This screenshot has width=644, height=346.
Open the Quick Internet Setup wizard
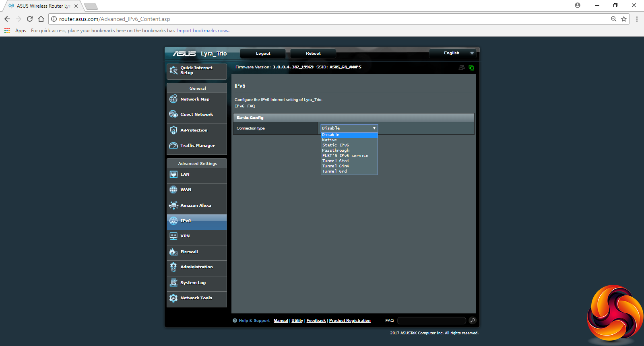point(196,70)
